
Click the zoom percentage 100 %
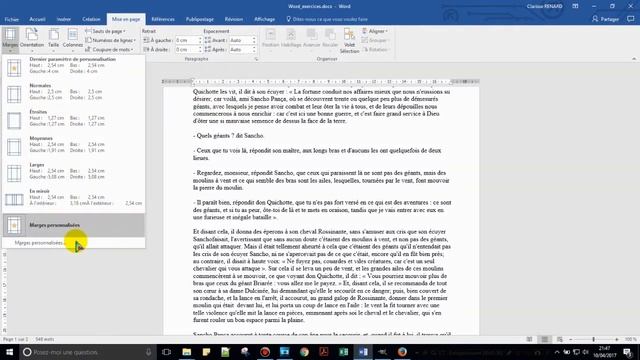pos(630,339)
